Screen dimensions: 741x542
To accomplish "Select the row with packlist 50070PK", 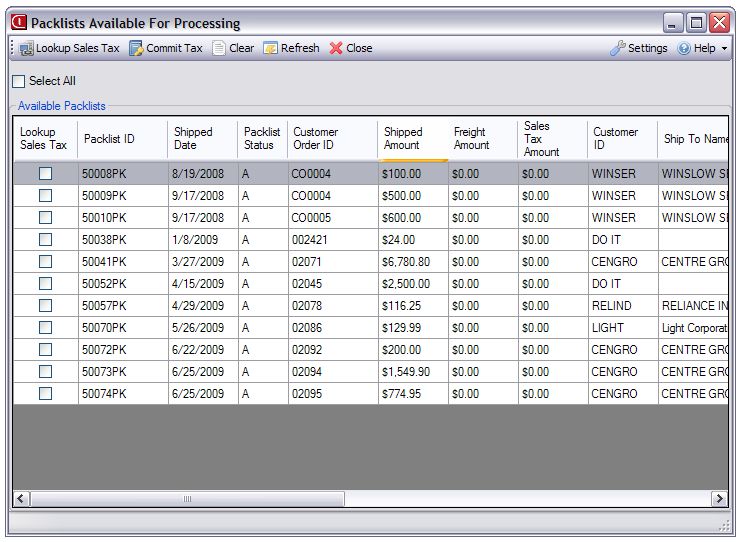I will [x=104, y=328].
